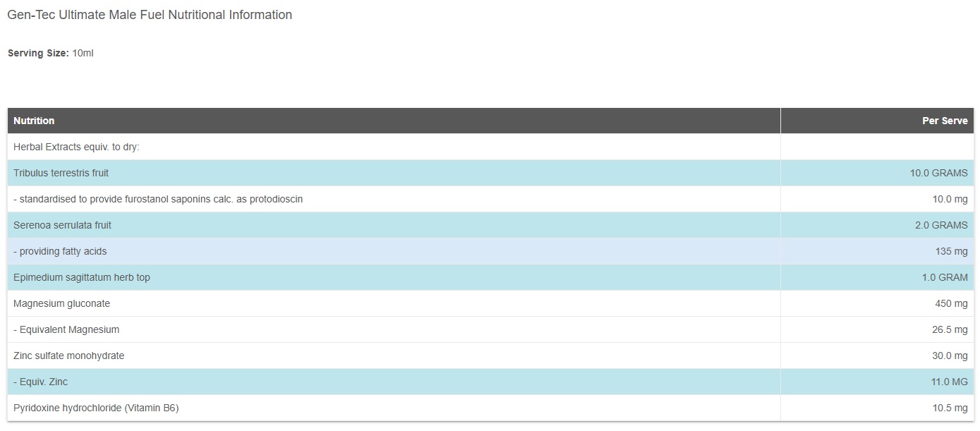Select the '- Equiv. Zinc' cell
This screenshot has width=980, height=431.
394,382
